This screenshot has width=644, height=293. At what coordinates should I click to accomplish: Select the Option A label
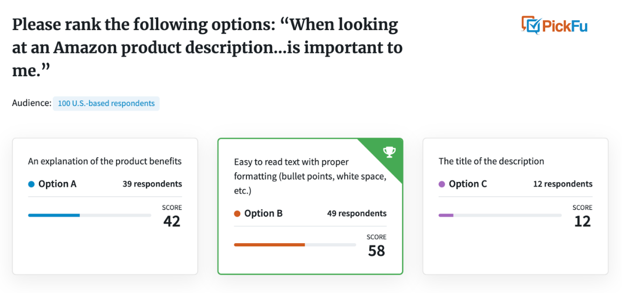[57, 184]
